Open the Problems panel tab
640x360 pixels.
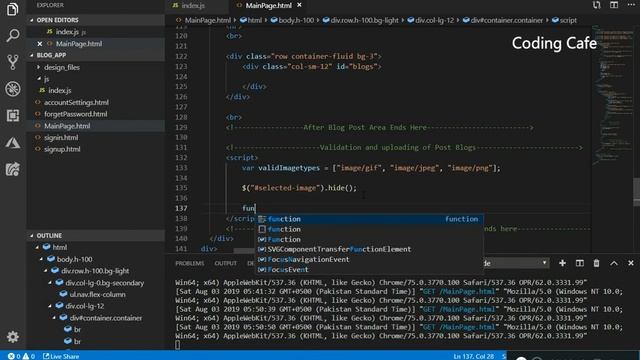189,263
